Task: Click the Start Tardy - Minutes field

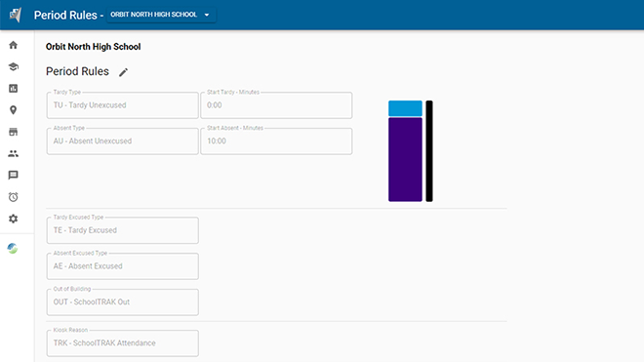Action: point(276,105)
